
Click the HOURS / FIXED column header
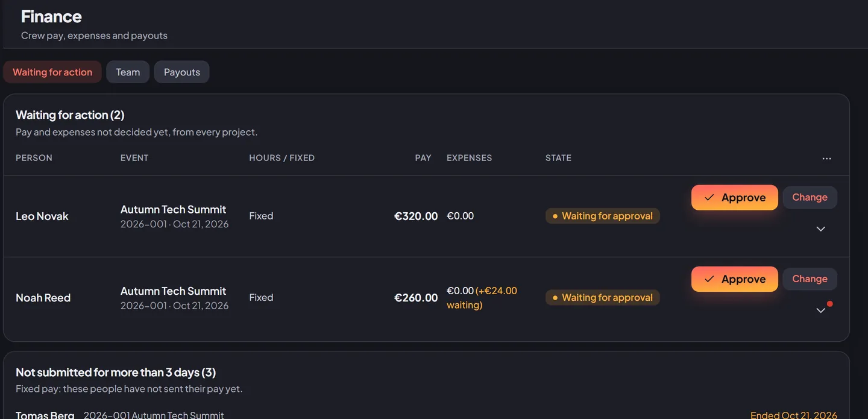coord(282,158)
